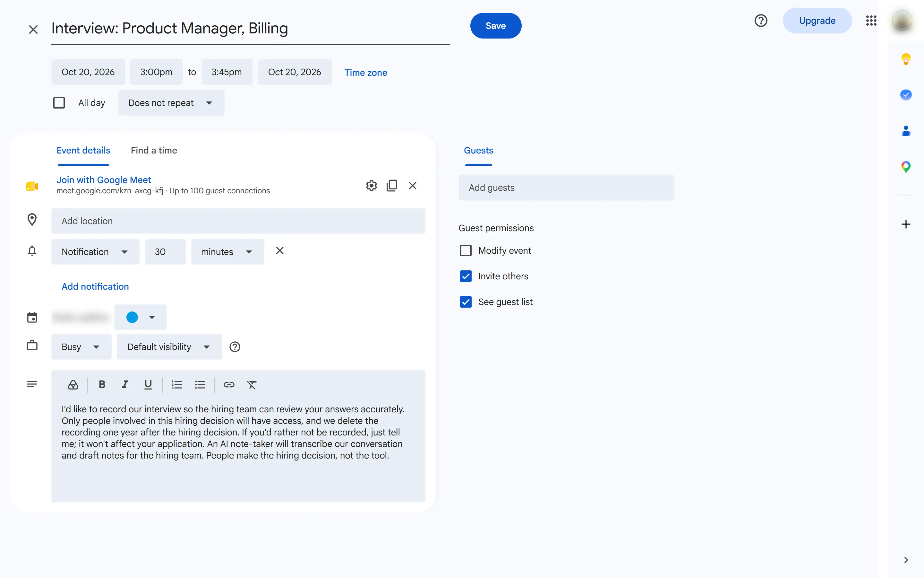
Task: Copy the Meet conference info
Action: (392, 186)
